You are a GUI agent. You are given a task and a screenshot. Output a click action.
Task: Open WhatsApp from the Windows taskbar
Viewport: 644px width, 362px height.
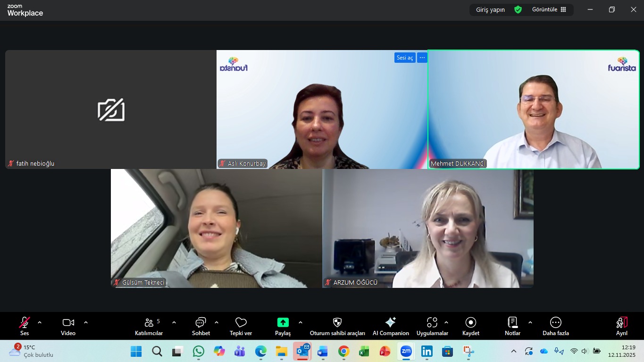coord(199,351)
